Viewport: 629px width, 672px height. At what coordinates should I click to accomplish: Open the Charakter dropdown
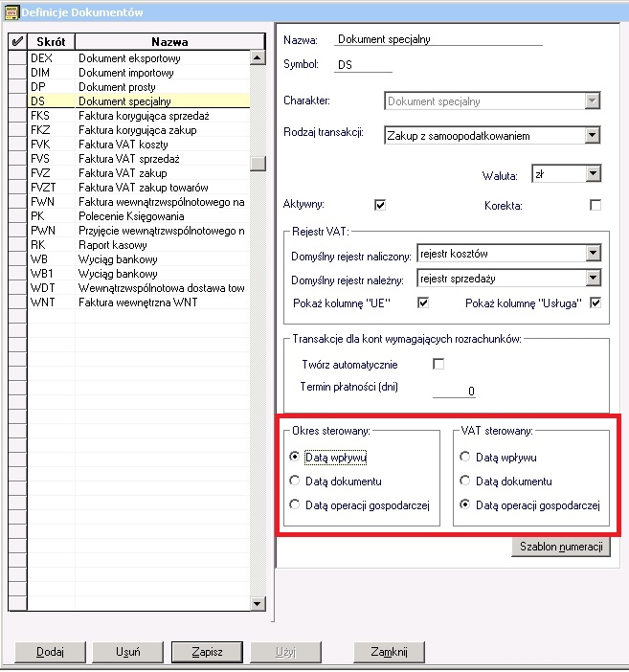592,101
